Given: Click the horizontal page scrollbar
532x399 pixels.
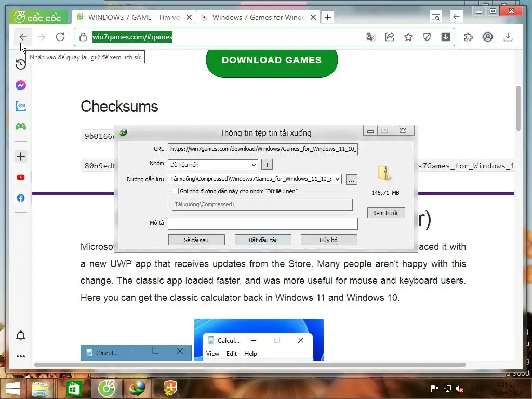Looking at the screenshot, I should 250,365.
